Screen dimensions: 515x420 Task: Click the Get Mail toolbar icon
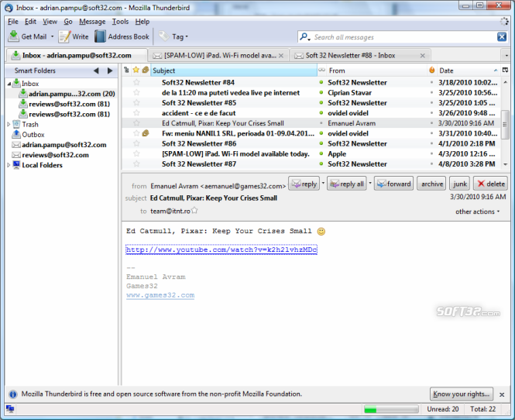[x=14, y=36]
